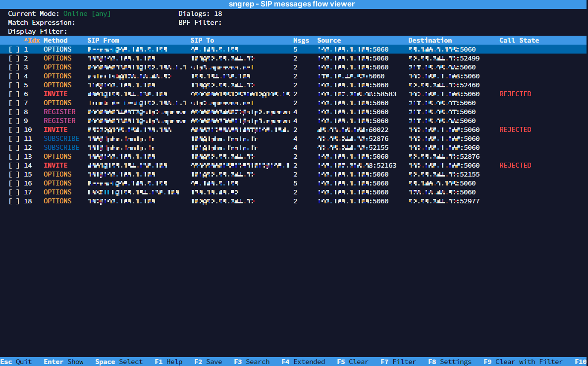
Task: Toggle the selection checkbox for dialog 10
Action: 14,130
